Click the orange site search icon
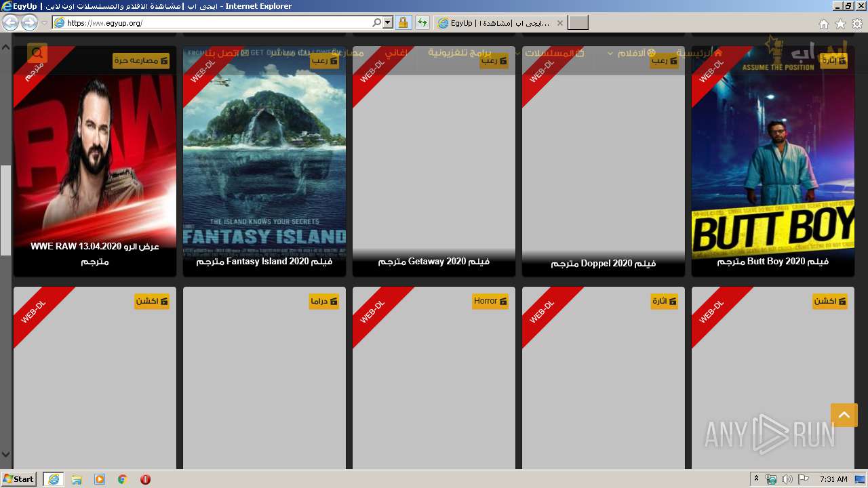 37,53
